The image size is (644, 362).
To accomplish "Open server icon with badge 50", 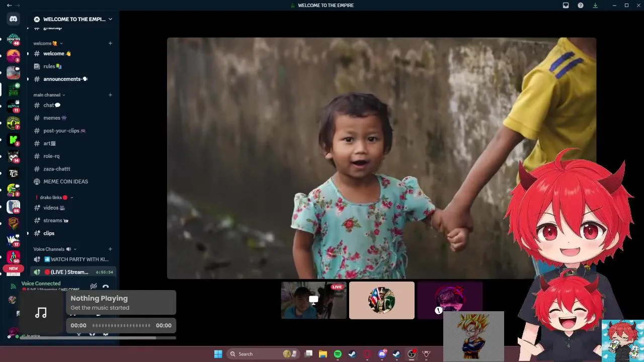I will point(13,257).
